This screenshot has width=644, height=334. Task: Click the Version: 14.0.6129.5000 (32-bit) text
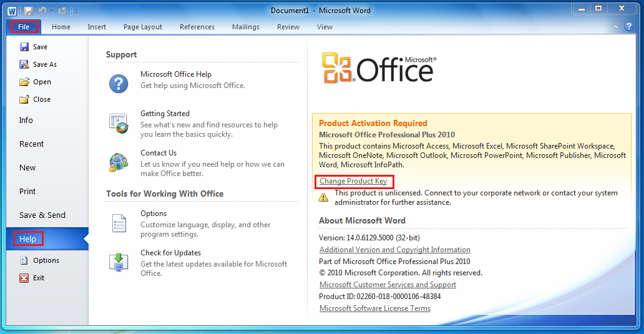click(x=369, y=238)
